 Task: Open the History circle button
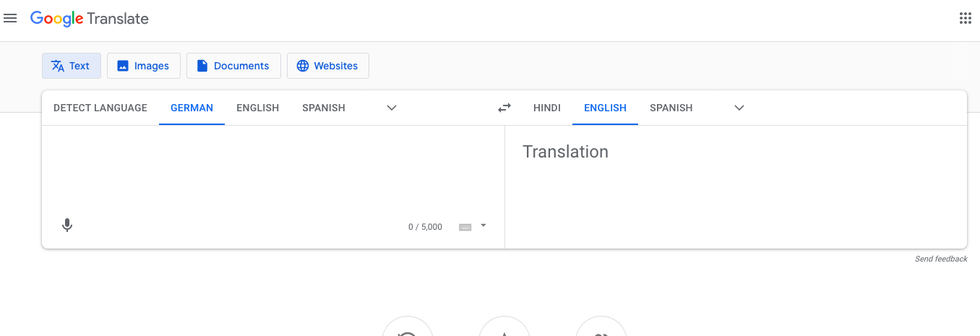[x=408, y=329]
